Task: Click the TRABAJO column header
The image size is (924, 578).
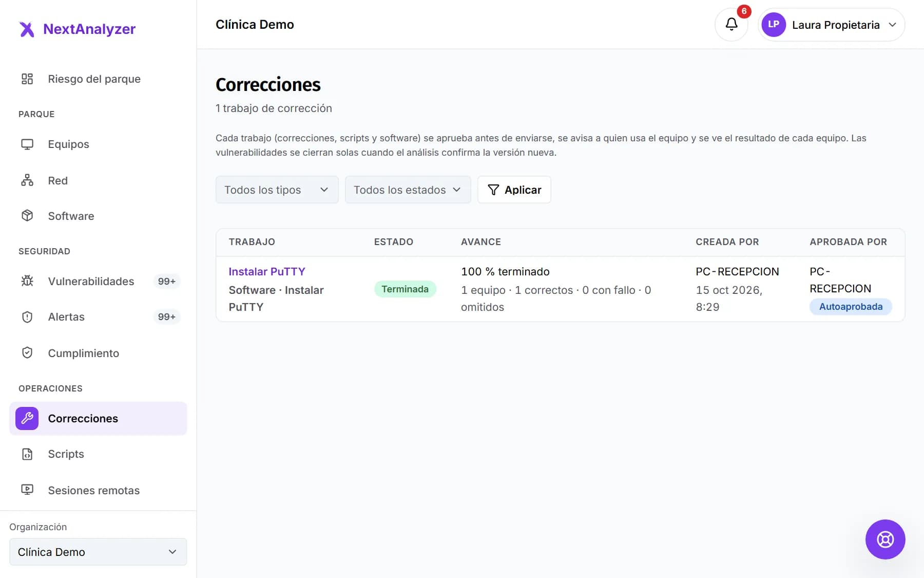Action: coord(252,242)
